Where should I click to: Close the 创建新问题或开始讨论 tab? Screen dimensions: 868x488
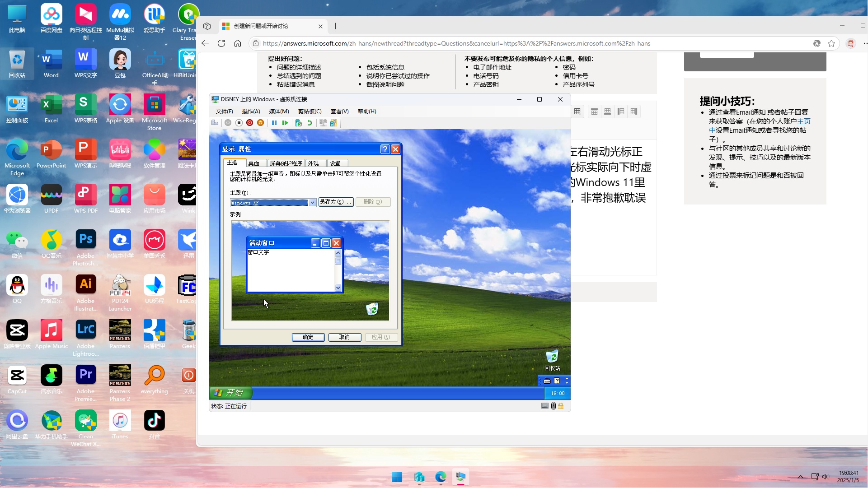click(x=321, y=26)
